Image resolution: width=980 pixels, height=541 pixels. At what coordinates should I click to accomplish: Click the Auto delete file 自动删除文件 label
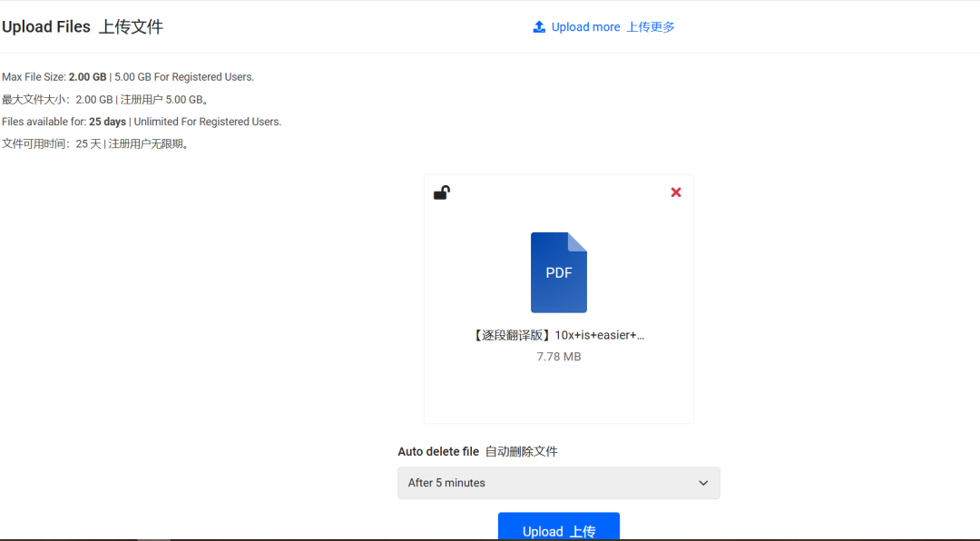pos(477,451)
